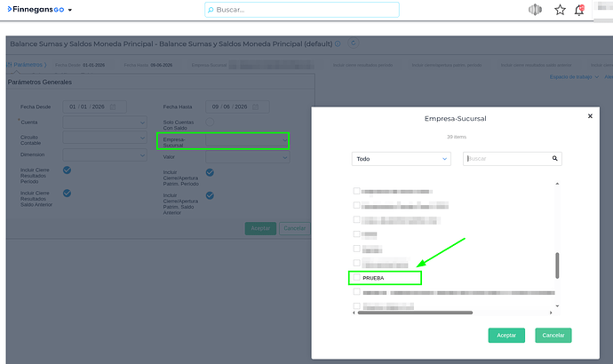Viewport: 613px width, 364px height.
Task: Expand the Empresa-Sucursal dropdown in parameters
Action: coord(248,140)
